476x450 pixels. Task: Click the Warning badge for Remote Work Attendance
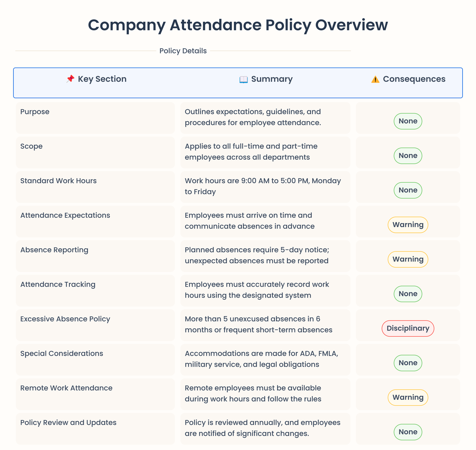[x=408, y=397]
